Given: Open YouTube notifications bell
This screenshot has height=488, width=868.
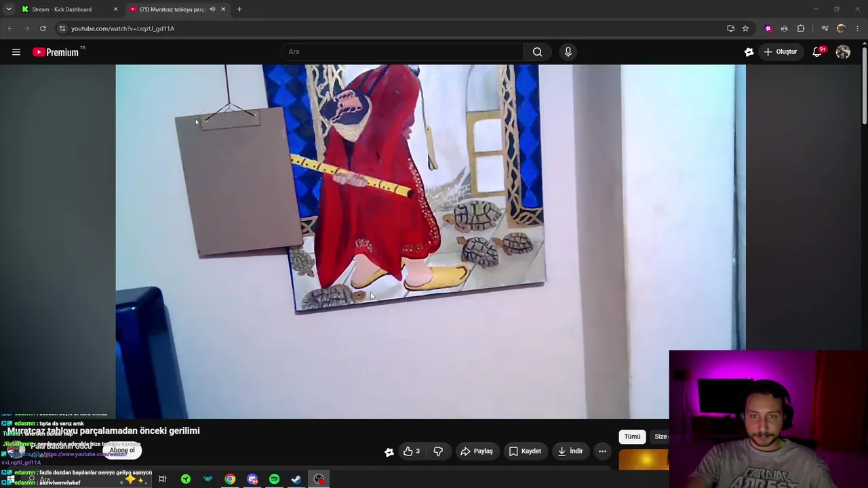Looking at the screenshot, I should point(818,52).
